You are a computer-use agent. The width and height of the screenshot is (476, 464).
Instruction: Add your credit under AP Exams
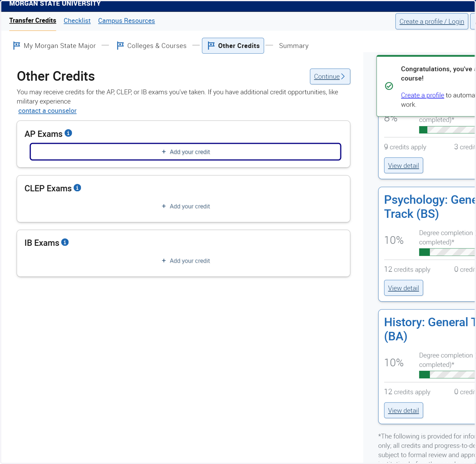click(186, 152)
